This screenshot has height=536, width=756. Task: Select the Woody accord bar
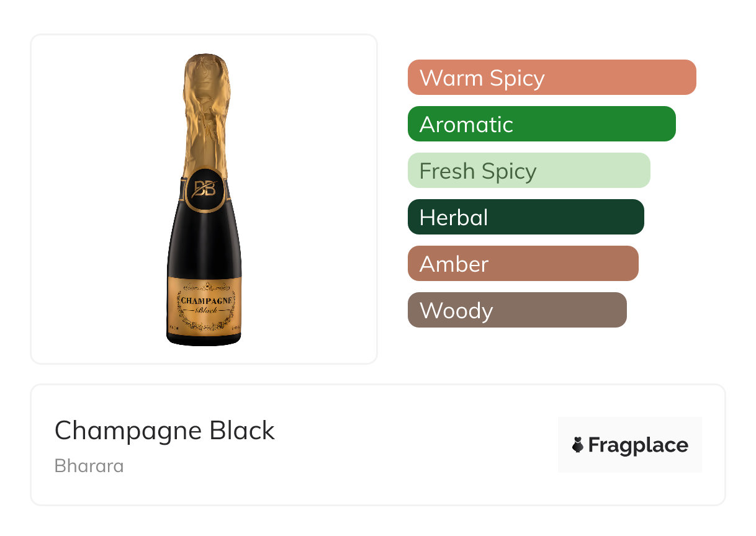[516, 310]
